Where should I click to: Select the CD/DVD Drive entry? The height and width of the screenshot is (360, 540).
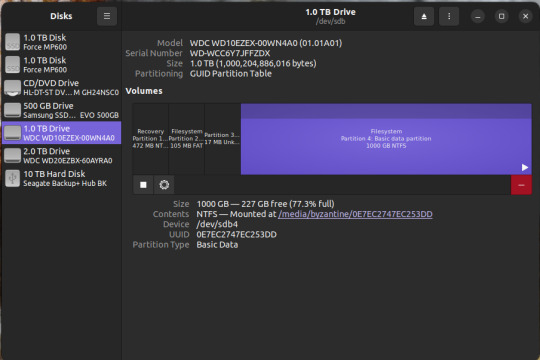point(62,88)
